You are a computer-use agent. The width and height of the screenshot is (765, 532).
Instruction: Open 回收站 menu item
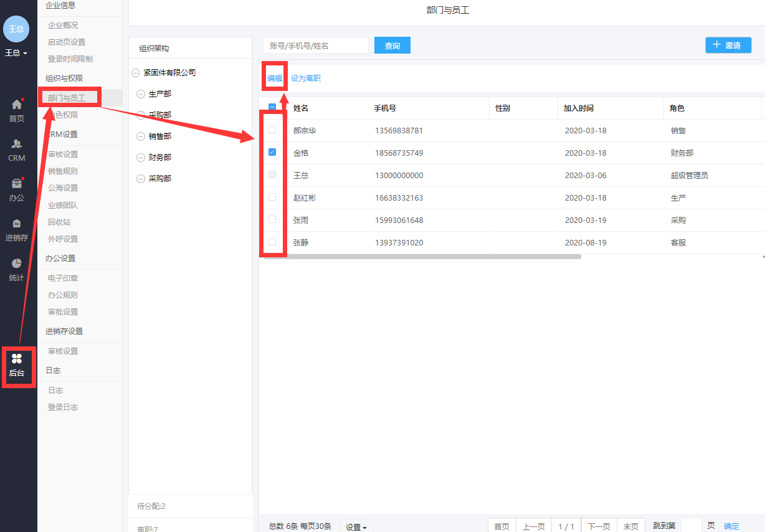(x=59, y=222)
